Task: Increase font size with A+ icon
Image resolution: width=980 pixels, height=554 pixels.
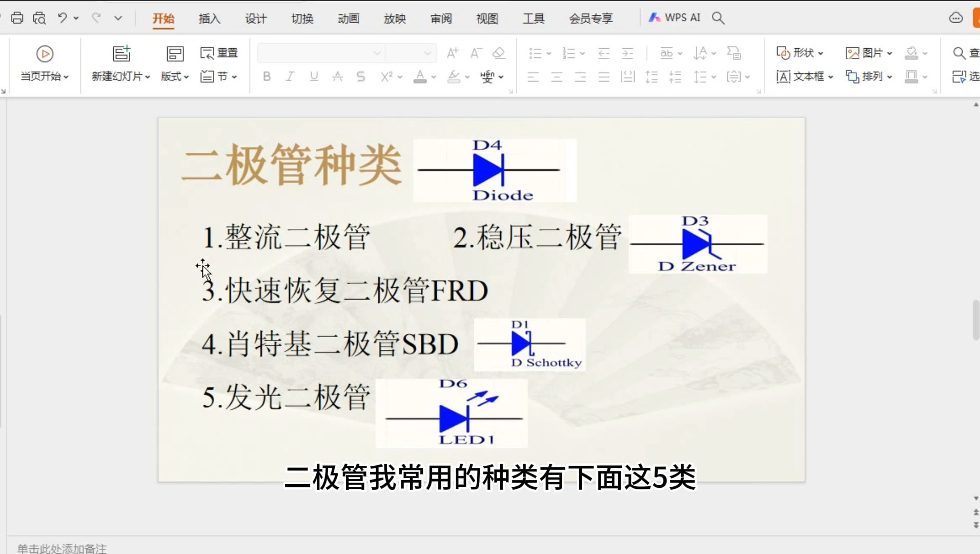Action: pyautogui.click(x=452, y=53)
